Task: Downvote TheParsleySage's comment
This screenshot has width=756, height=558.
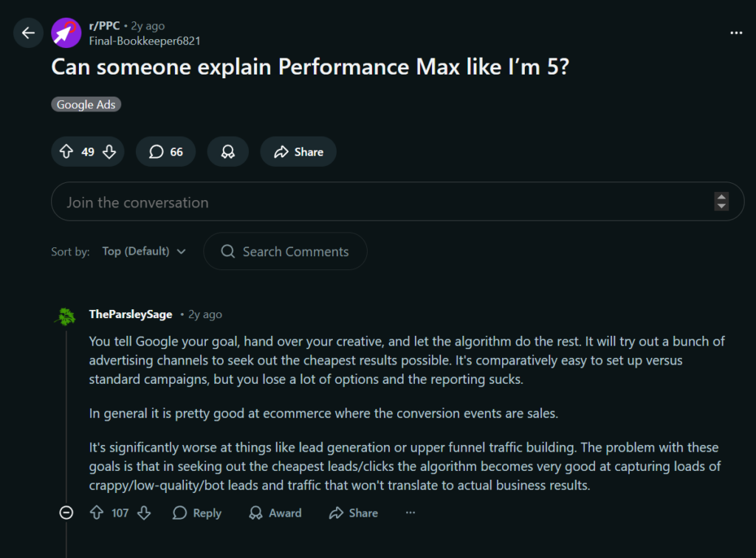Action: [144, 513]
